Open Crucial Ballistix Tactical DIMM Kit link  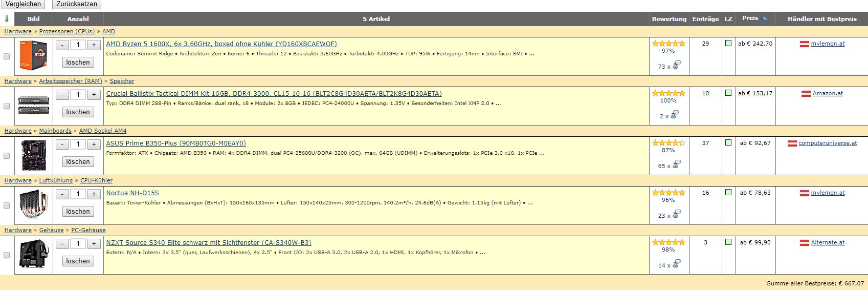pyautogui.click(x=274, y=94)
